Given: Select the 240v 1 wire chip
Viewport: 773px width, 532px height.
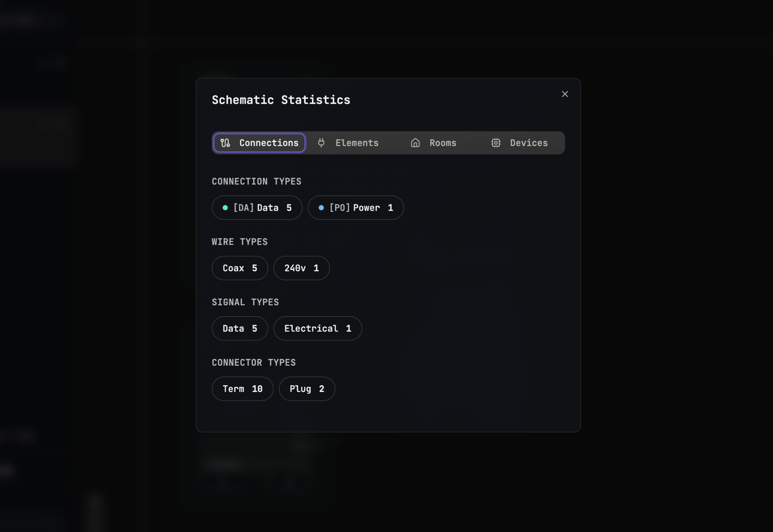Looking at the screenshot, I should click(x=301, y=268).
